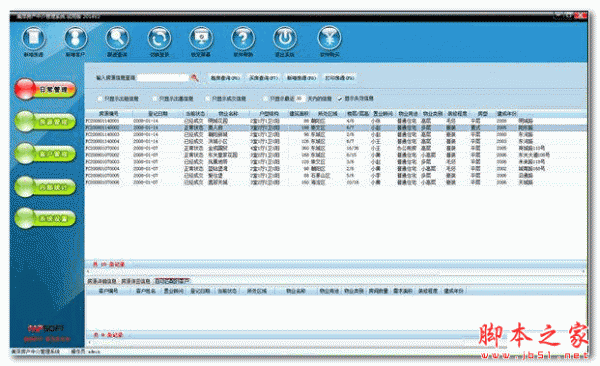Sort by 客户姓名 column in lower table

click(x=146, y=291)
